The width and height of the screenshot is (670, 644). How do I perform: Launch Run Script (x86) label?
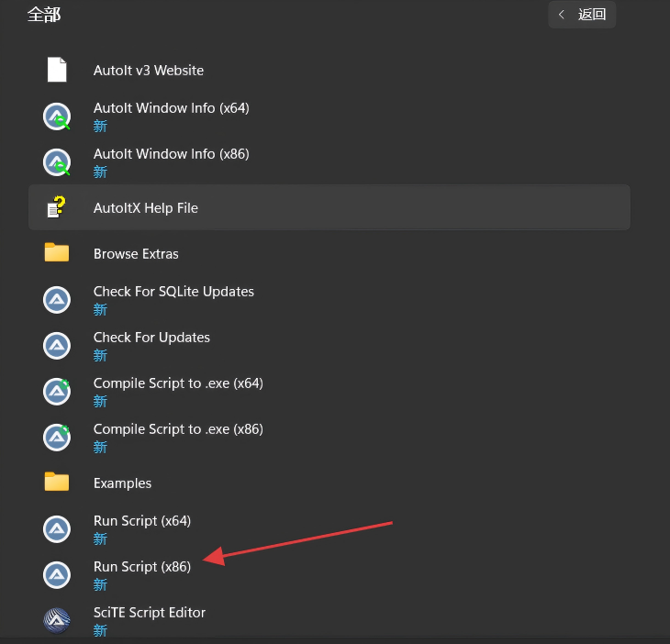(142, 567)
